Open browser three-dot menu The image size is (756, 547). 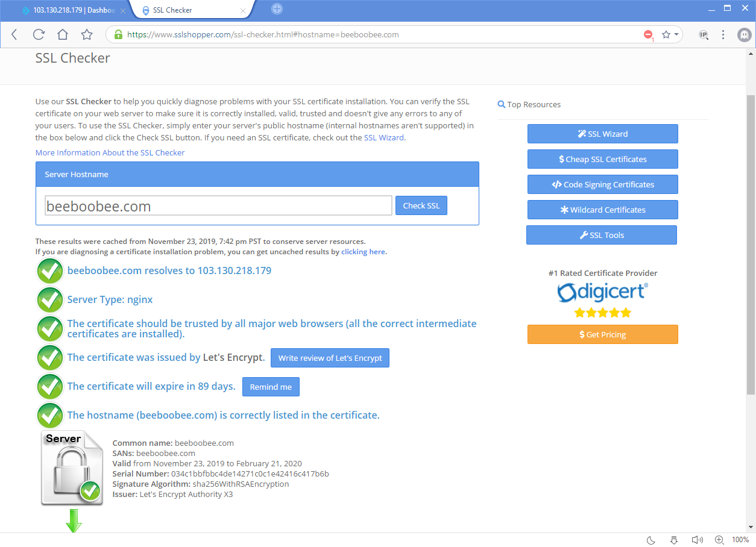click(723, 35)
